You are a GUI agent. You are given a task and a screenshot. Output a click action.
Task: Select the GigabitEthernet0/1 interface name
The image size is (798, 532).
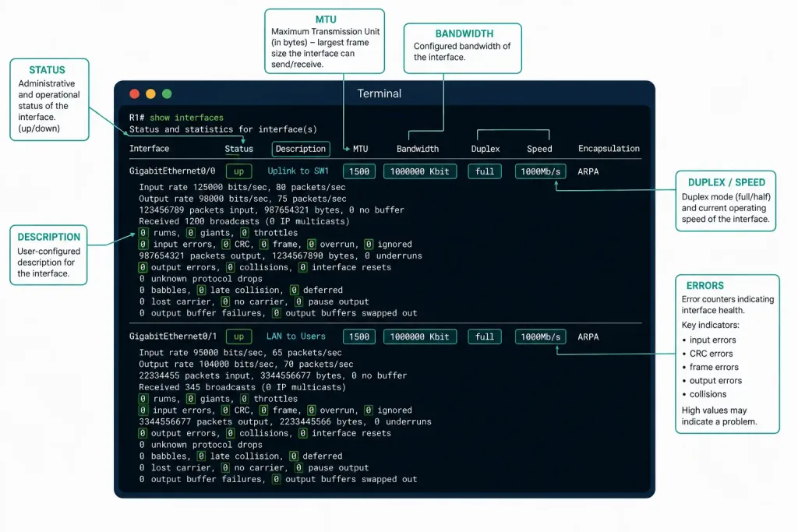click(172, 336)
